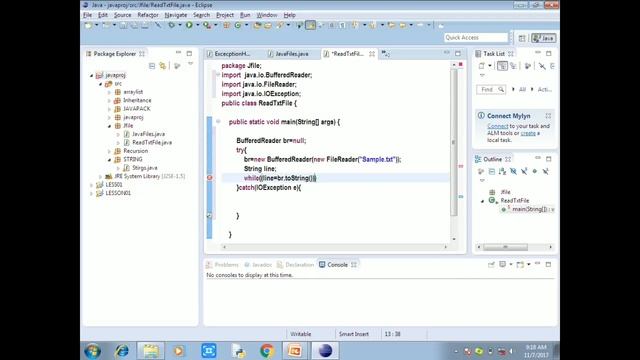Open Internet Explorer from the taskbar
Screen dimensions: 640x360
point(122,351)
